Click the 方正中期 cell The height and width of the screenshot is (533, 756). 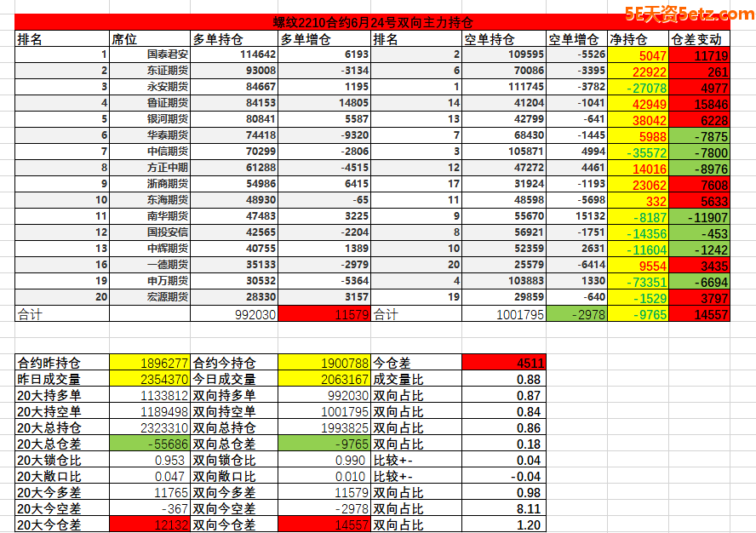point(150,168)
